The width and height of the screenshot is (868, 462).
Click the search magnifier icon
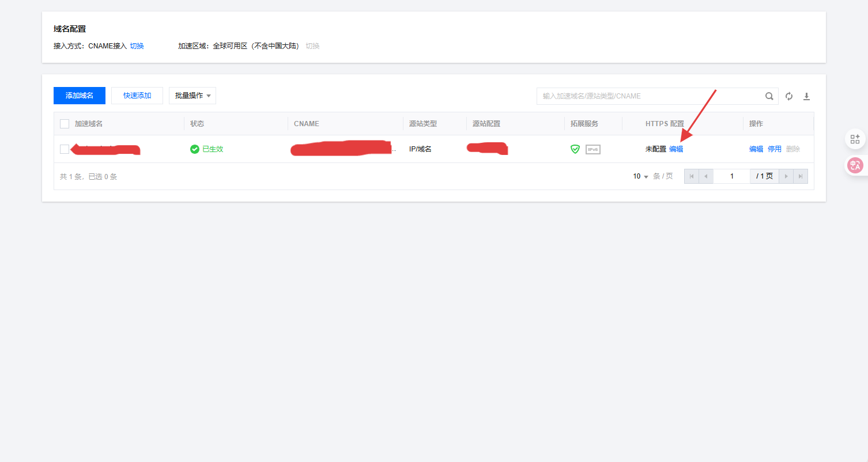pos(769,96)
